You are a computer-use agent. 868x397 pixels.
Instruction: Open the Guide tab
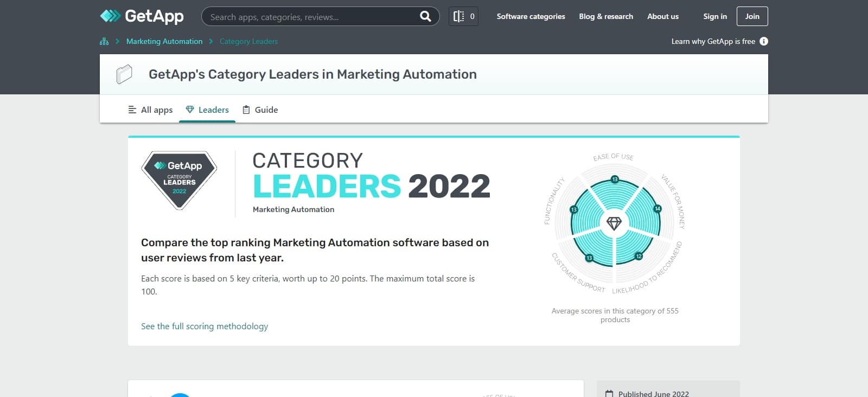point(260,110)
